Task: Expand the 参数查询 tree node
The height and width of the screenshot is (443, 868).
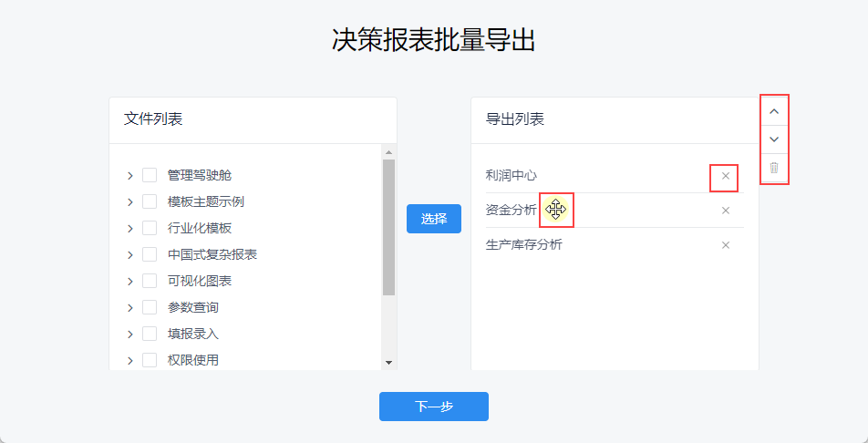Action: 130,307
